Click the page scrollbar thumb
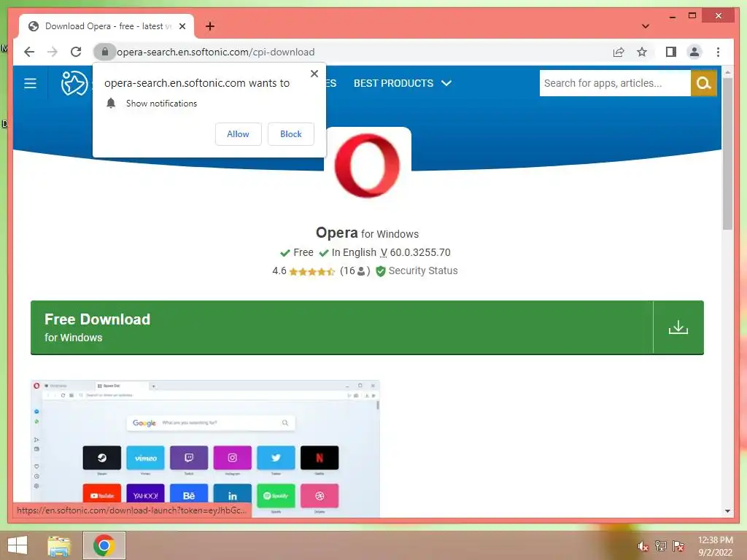This screenshot has width=747, height=560. coord(727,153)
